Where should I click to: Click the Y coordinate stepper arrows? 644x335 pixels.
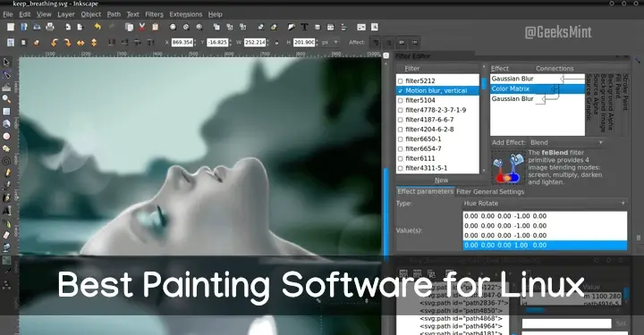(231, 42)
